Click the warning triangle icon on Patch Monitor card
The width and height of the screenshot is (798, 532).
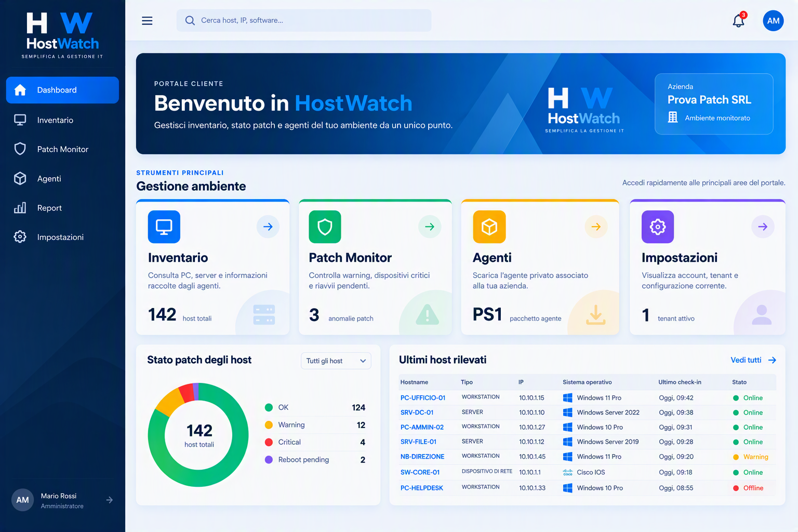click(x=428, y=315)
